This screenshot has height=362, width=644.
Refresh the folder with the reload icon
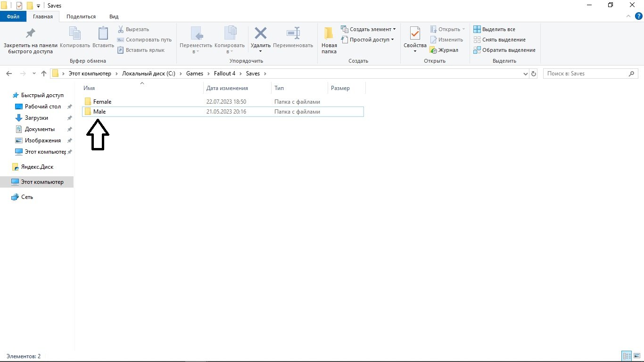534,74
